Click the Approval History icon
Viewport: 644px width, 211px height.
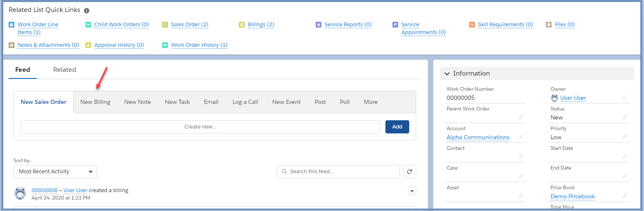tap(88, 45)
